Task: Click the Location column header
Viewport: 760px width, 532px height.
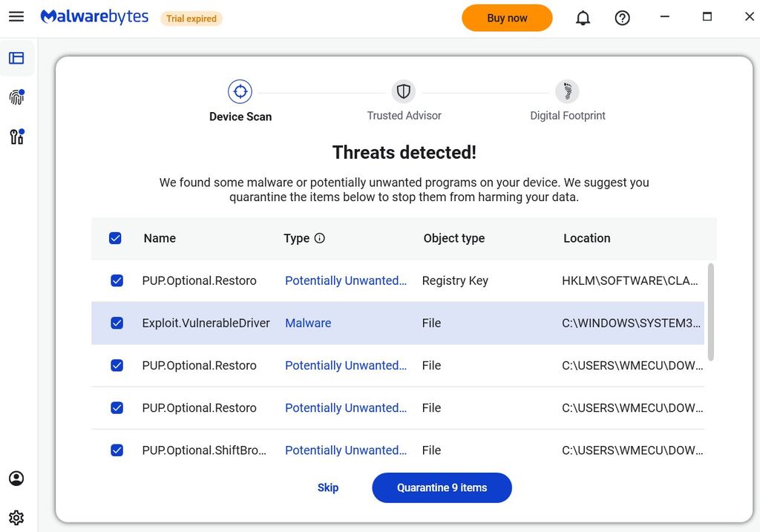Action: tap(586, 238)
